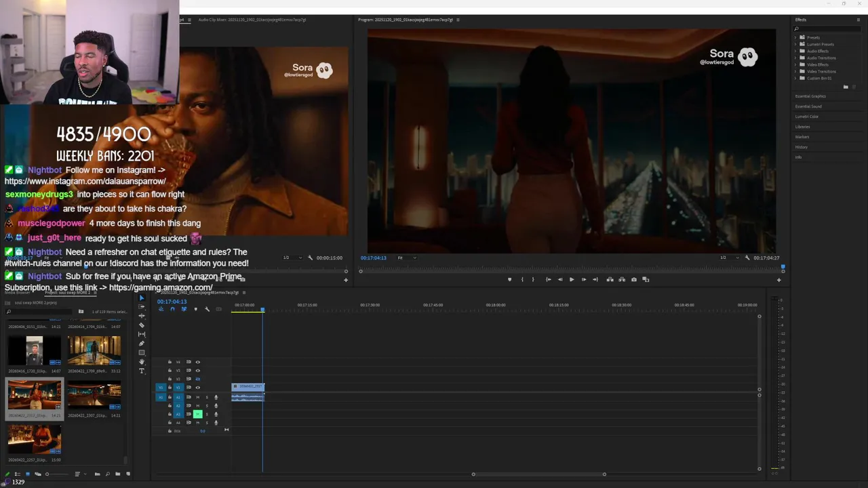
Task: Select the Slip tool
Action: tap(142, 334)
